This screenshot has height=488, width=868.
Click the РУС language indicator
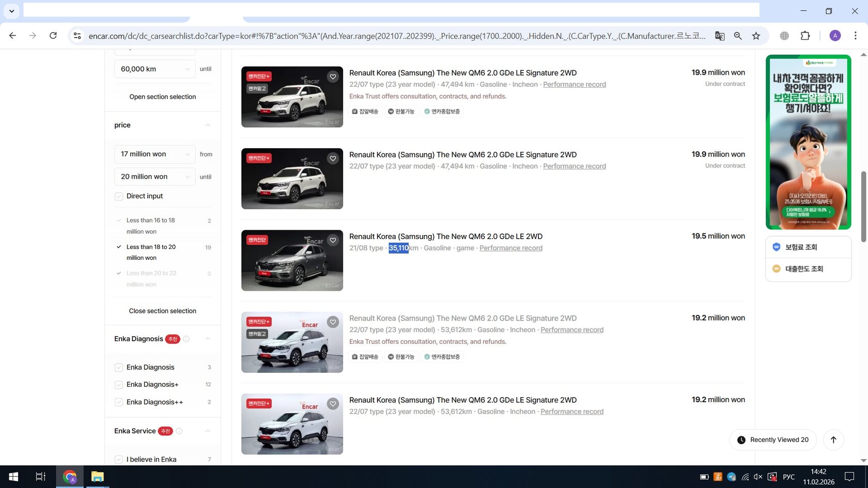pyautogui.click(x=788, y=477)
